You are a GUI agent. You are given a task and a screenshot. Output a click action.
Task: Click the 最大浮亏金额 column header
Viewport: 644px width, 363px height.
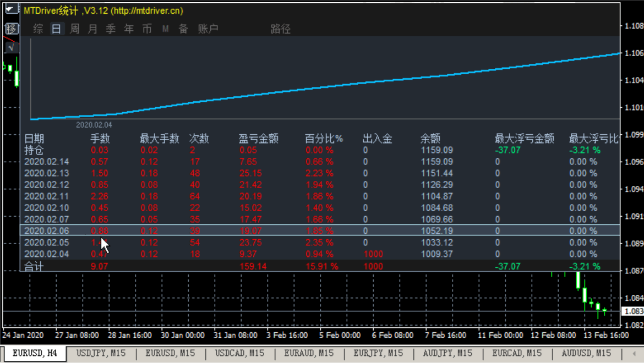tap(525, 139)
